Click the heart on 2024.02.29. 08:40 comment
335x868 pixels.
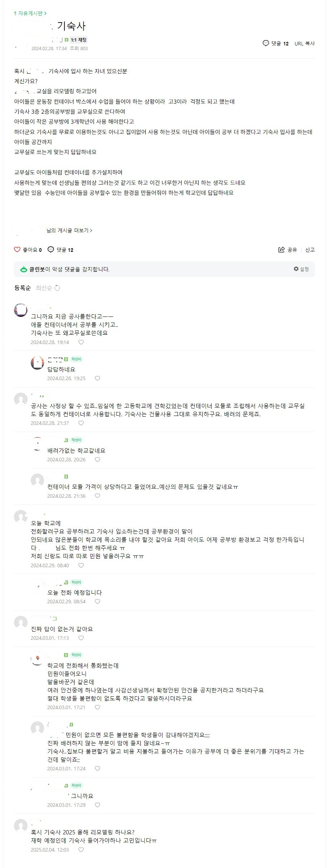pos(81,565)
